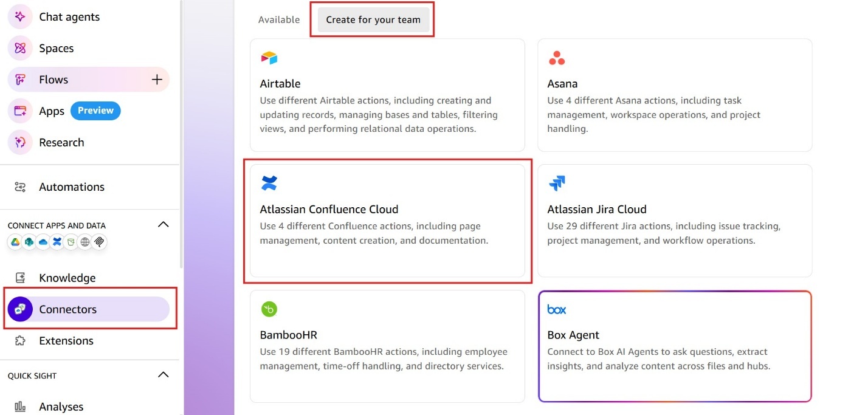
Task: Open Extensions in sidebar
Action: [66, 340]
